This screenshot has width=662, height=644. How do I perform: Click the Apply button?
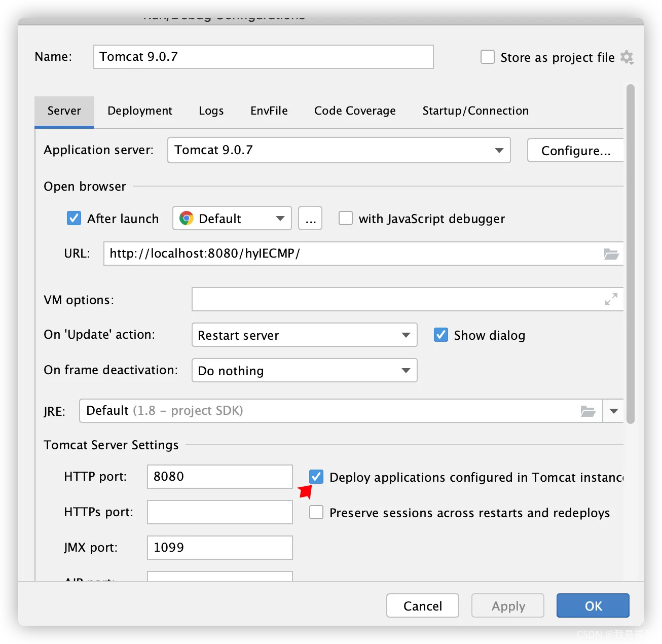(508, 605)
